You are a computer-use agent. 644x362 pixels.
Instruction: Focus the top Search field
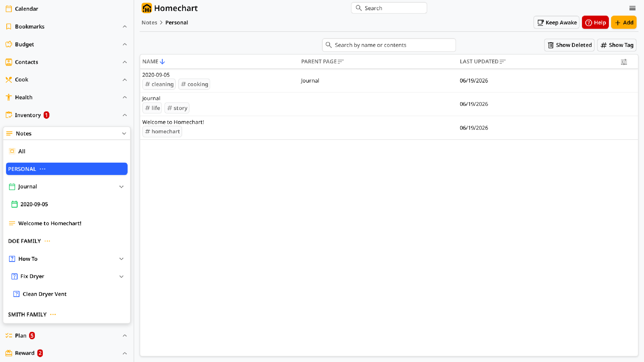point(389,8)
